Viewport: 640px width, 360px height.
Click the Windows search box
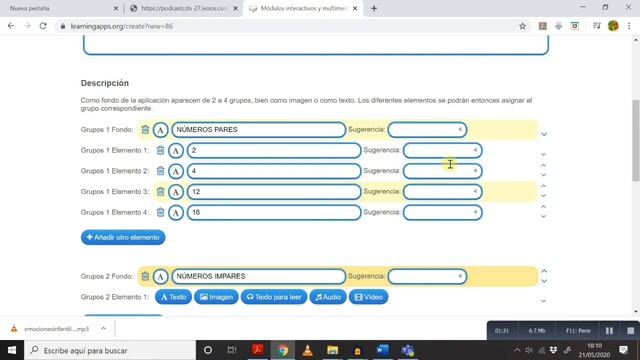coord(110,350)
